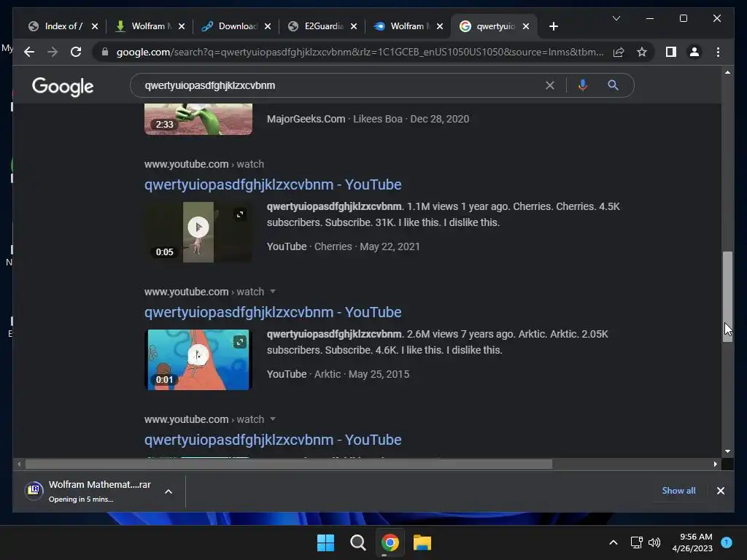Show all downloads
Viewport: 747px width, 560px height.
pos(678,491)
